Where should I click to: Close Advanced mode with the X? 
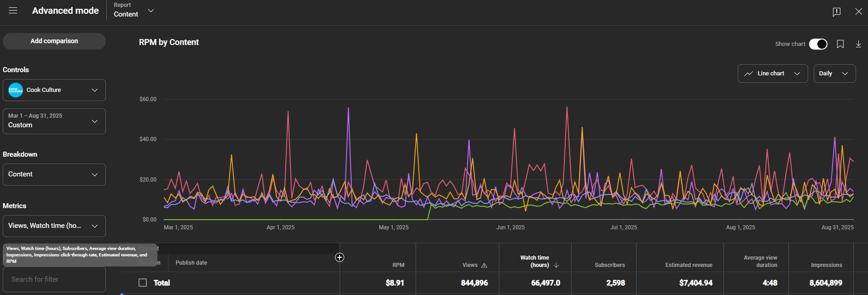point(859,11)
